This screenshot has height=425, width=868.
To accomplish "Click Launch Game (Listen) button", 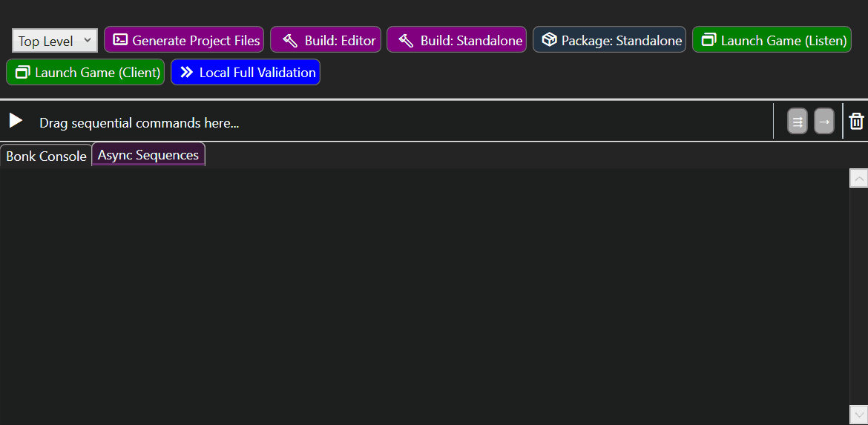I will pyautogui.click(x=772, y=40).
